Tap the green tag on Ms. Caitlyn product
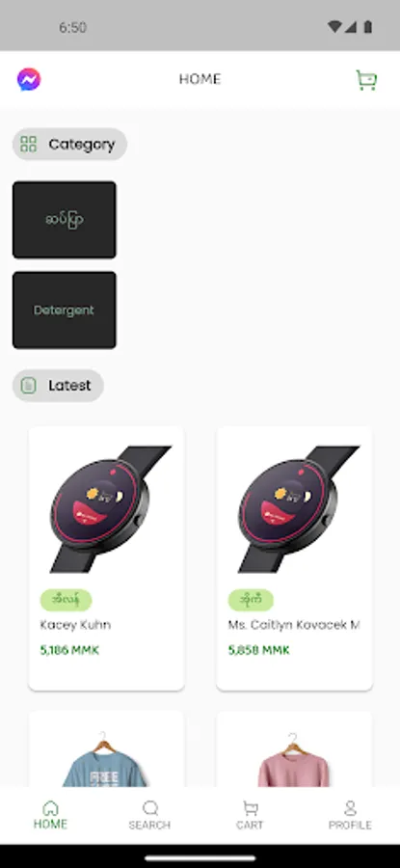 pos(251,600)
